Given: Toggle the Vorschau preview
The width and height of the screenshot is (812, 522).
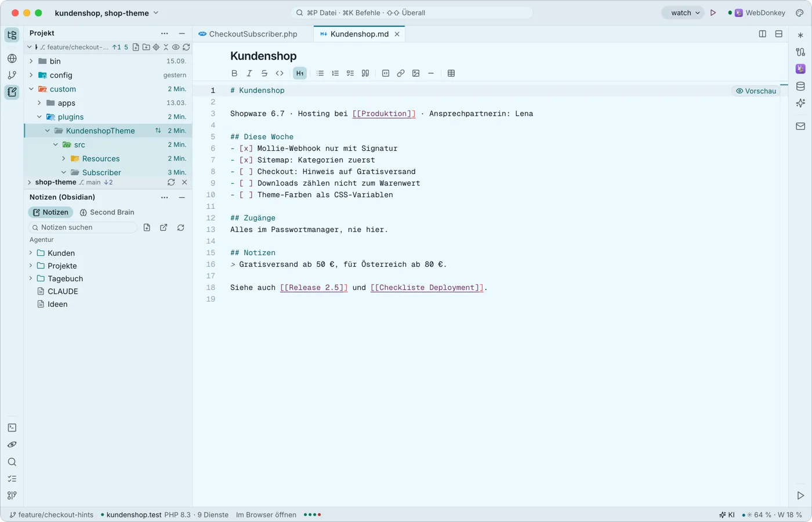Looking at the screenshot, I should pyautogui.click(x=756, y=91).
